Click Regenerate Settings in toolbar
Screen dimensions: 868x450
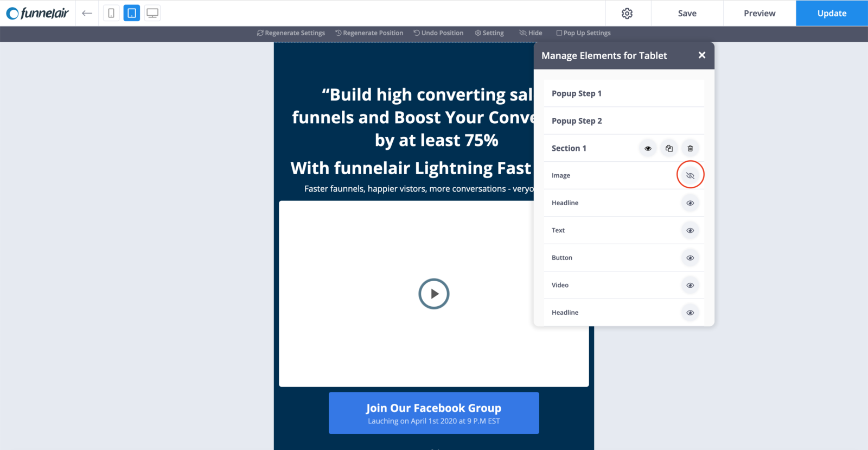point(291,33)
